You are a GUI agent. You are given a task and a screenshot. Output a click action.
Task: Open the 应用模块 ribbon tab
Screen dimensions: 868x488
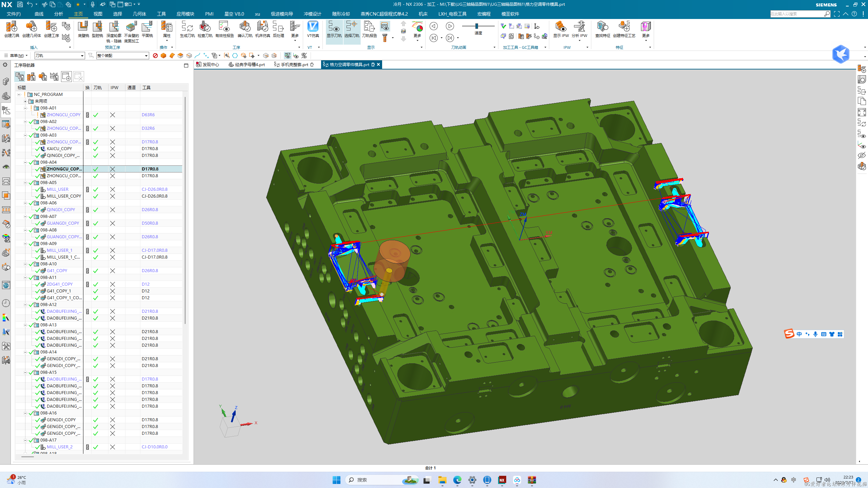pos(185,14)
